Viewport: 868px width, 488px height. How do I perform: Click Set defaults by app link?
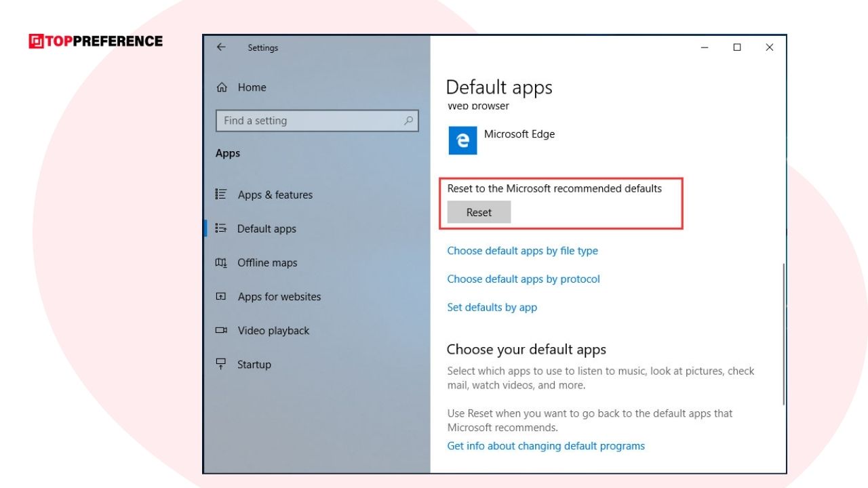pyautogui.click(x=492, y=308)
